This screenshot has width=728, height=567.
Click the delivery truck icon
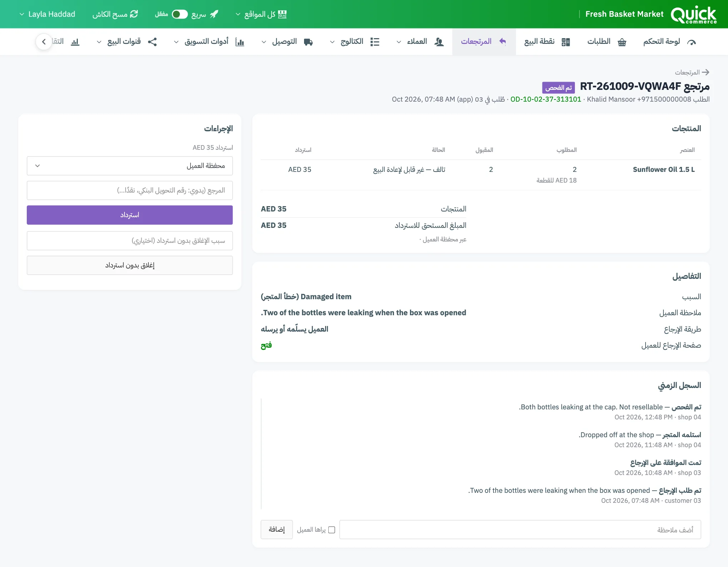(308, 42)
